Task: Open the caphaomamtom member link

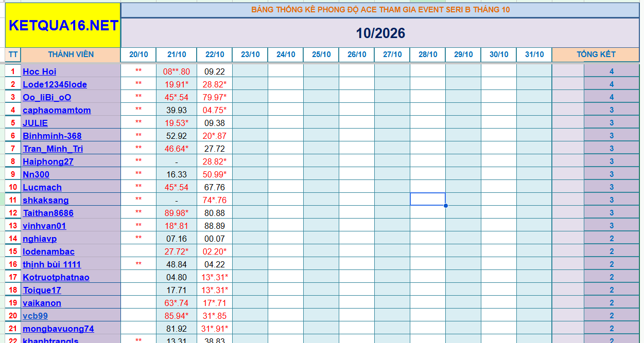Action: pyautogui.click(x=57, y=110)
